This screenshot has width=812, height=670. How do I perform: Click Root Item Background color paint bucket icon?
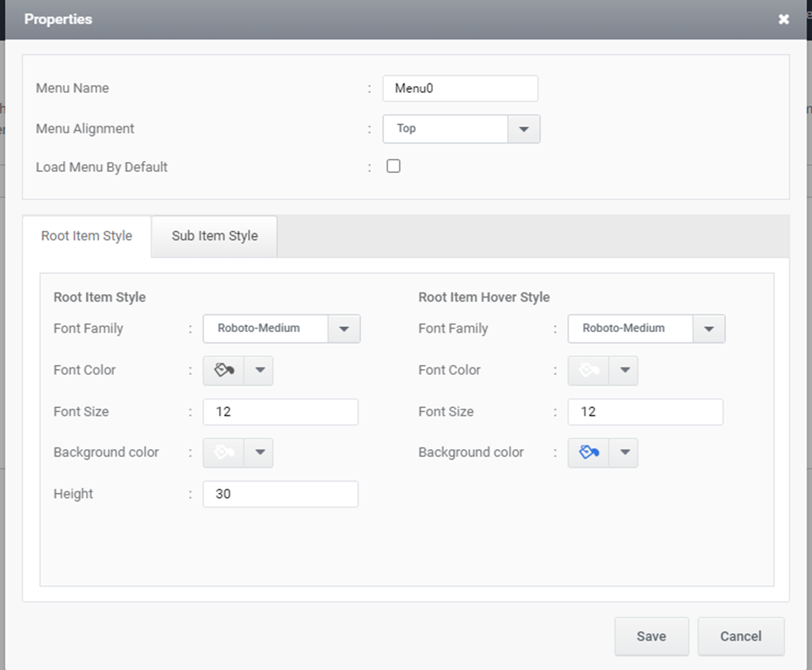coord(224,453)
